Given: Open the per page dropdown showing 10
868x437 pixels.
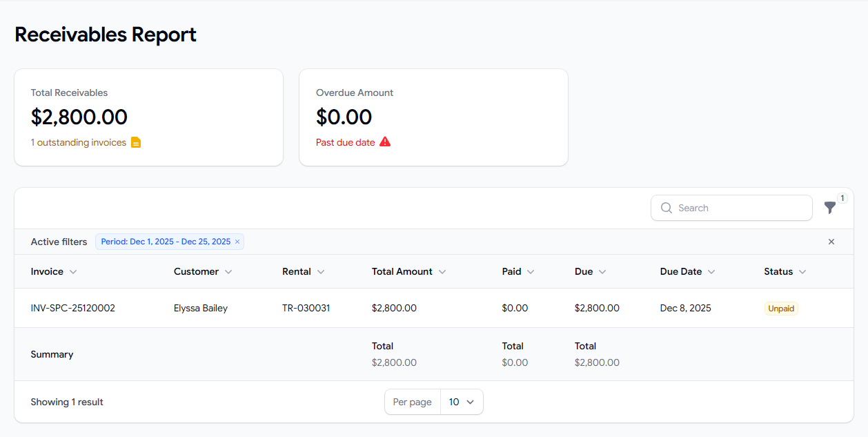Looking at the screenshot, I should coord(461,402).
